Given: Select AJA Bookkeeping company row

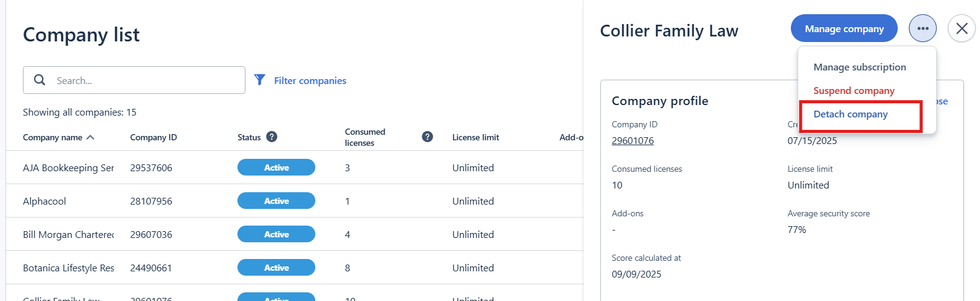Looking at the screenshot, I should tap(68, 168).
